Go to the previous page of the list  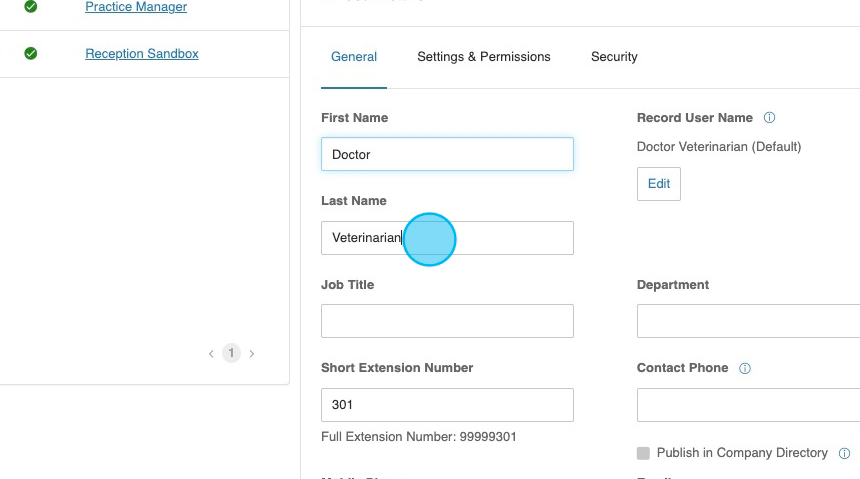211,354
